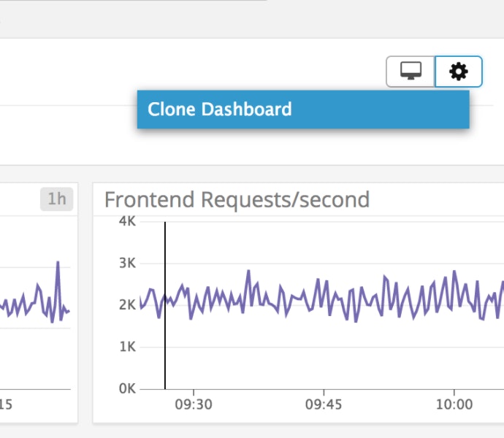Click the Frontend Requests/second graph title
This screenshot has height=438, width=504.
(237, 199)
